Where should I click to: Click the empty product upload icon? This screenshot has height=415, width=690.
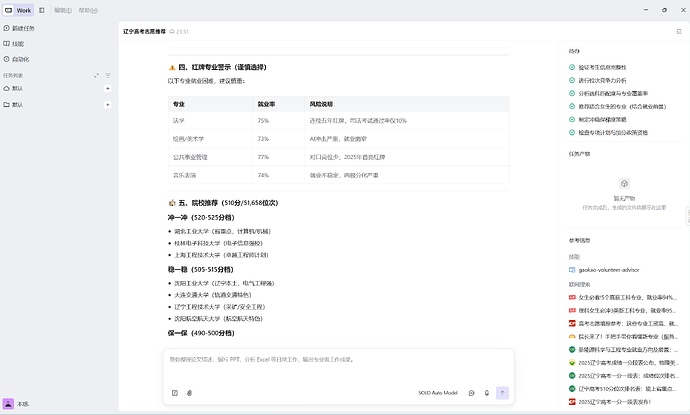[x=624, y=184]
